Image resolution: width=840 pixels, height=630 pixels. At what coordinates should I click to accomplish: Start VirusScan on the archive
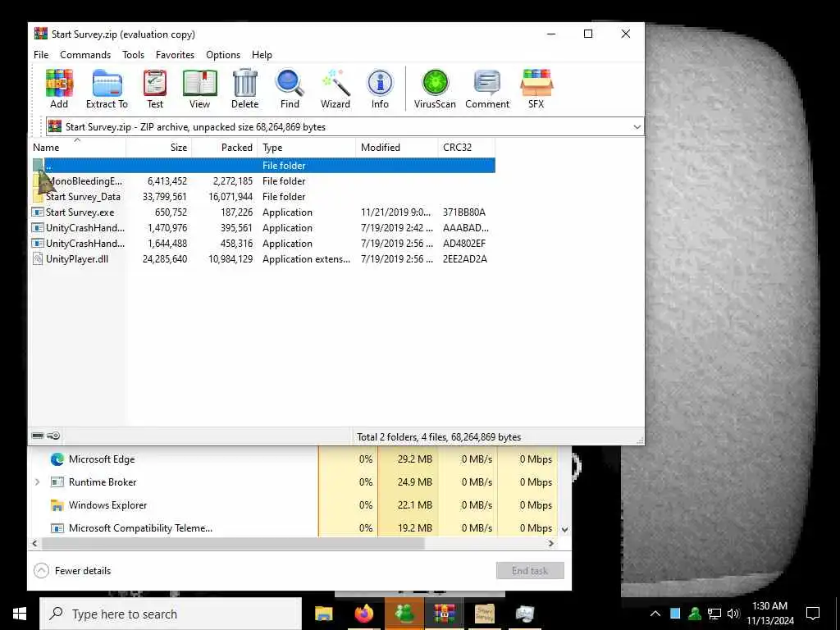[x=435, y=89]
